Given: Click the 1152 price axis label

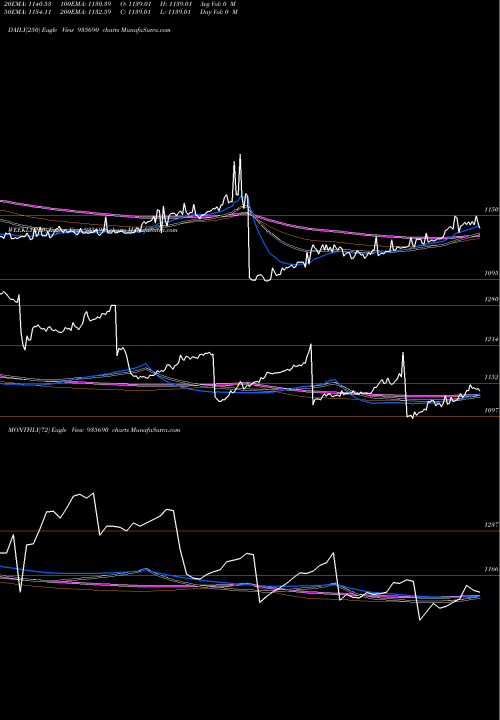Looking at the screenshot, I should 492,377.
